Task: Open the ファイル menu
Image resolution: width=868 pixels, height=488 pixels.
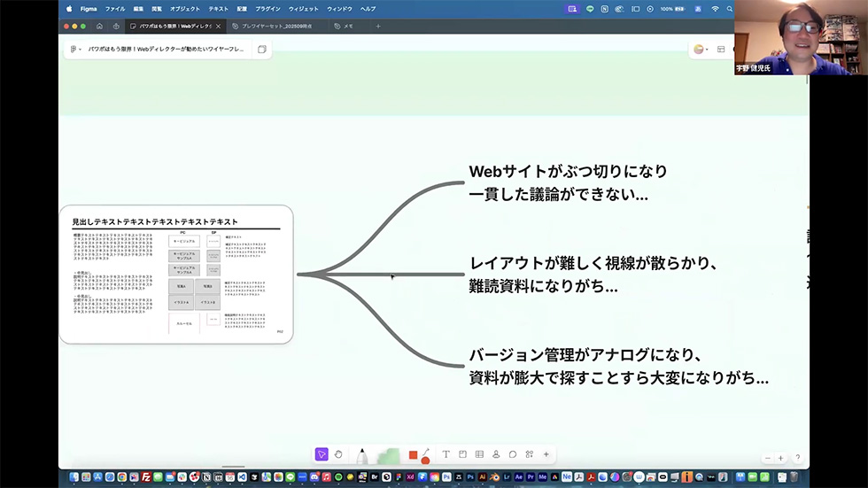Action: pyautogui.click(x=115, y=9)
